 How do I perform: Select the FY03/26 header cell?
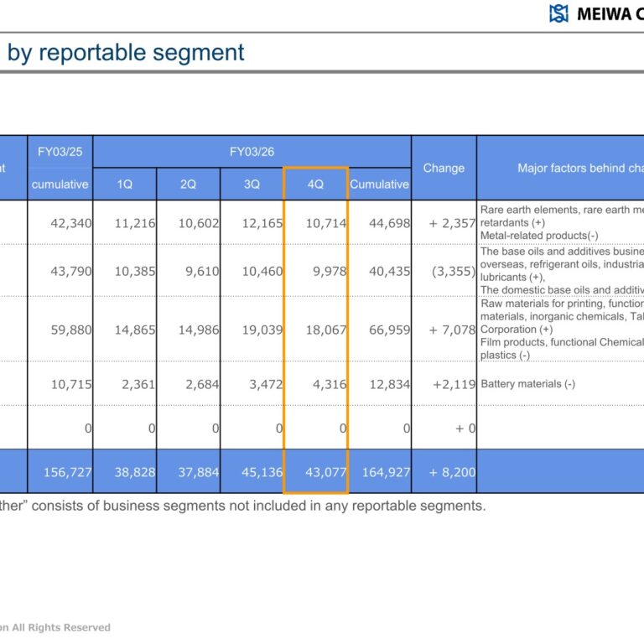[x=252, y=152]
